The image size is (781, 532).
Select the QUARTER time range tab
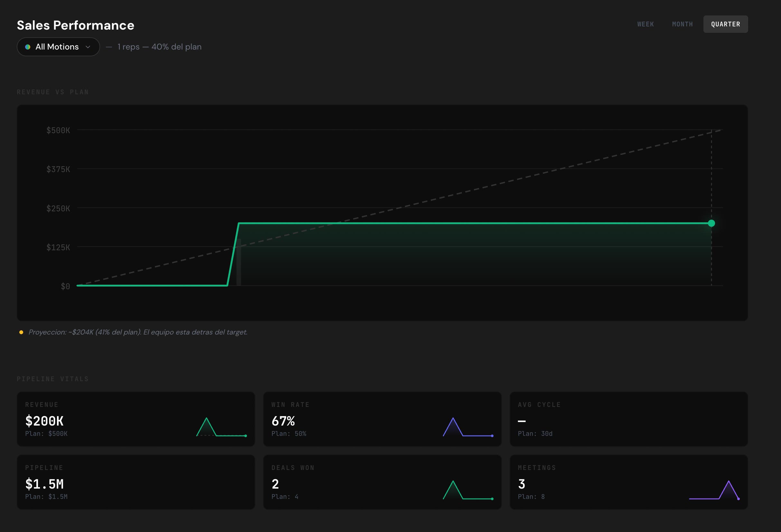726,24
